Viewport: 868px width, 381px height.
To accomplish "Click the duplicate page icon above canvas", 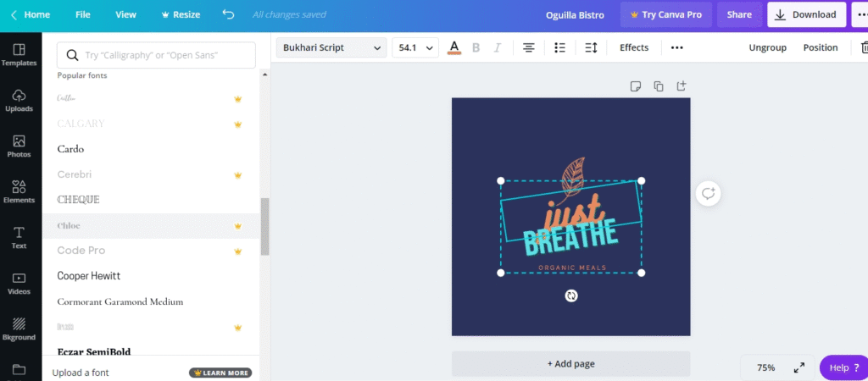I will point(659,86).
